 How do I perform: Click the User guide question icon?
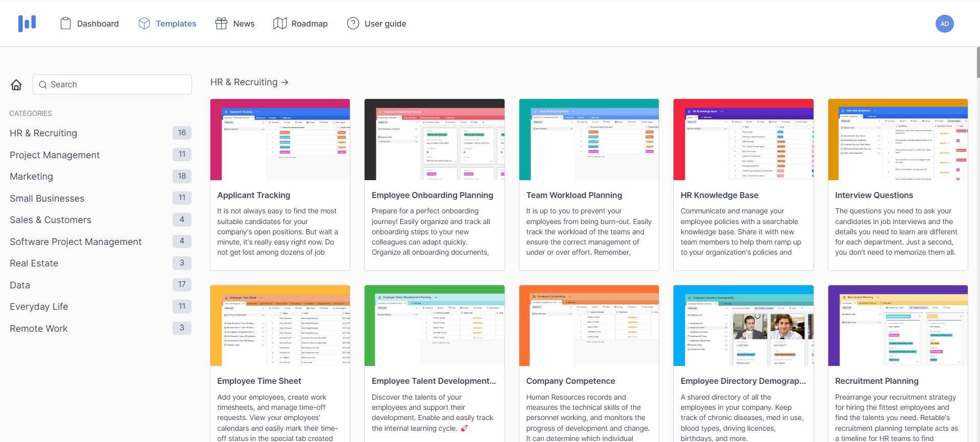click(353, 23)
